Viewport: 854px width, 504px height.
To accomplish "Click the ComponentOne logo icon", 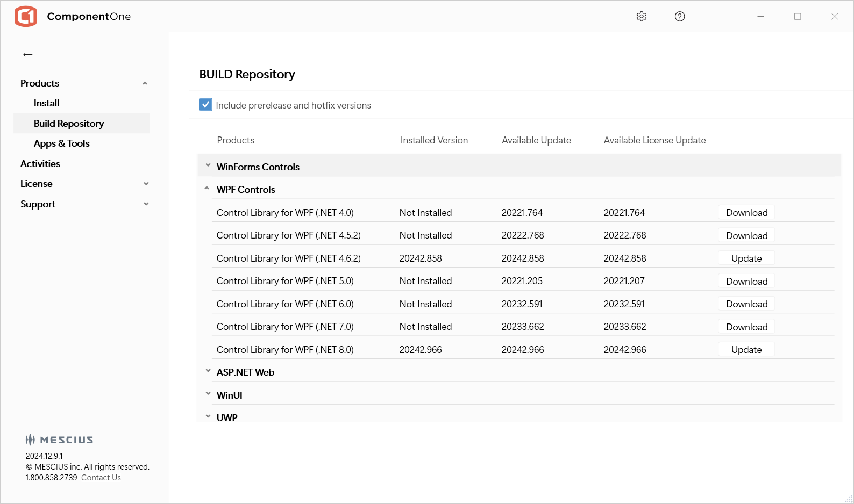I will coord(26,17).
